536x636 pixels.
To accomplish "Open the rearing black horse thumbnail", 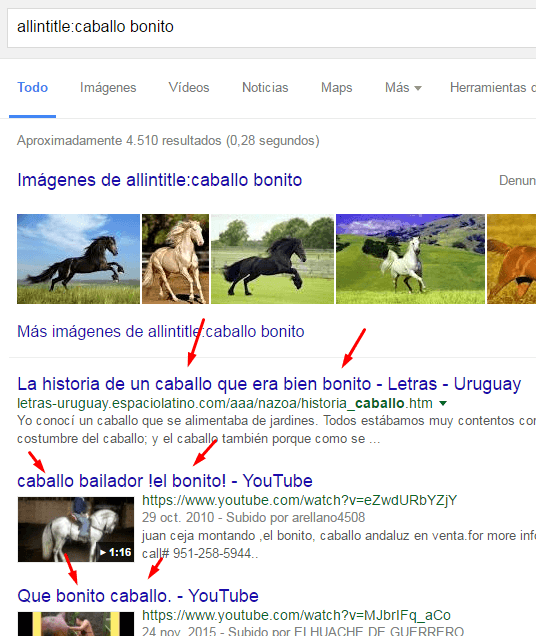I will (78, 259).
